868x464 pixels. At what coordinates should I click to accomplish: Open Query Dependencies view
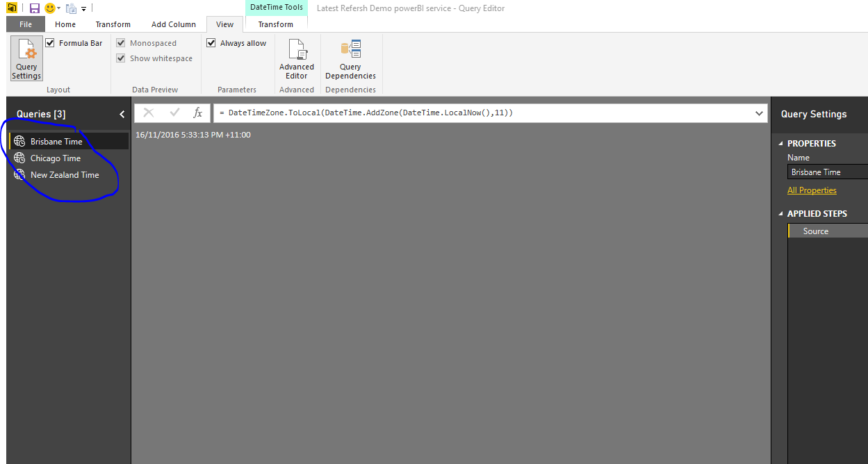point(350,58)
